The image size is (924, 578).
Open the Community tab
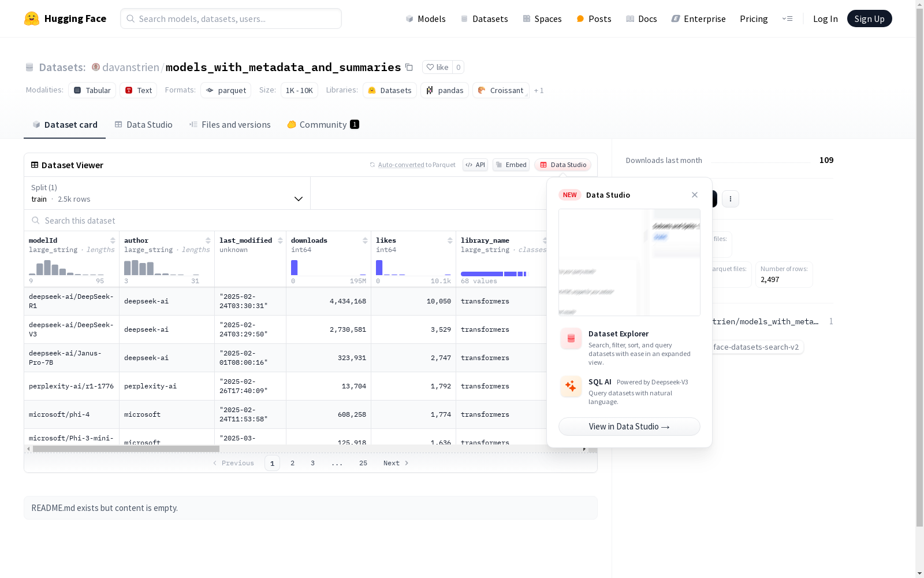click(323, 125)
